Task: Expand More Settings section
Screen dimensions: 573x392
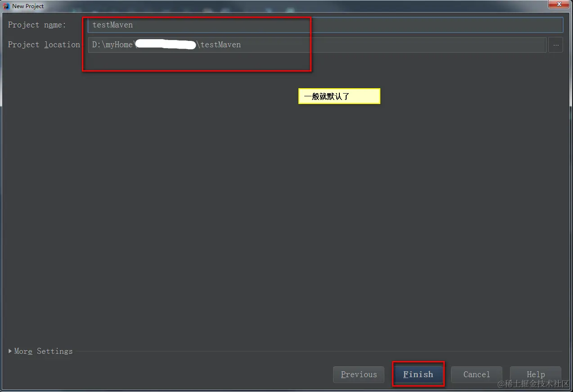Action: click(x=41, y=351)
